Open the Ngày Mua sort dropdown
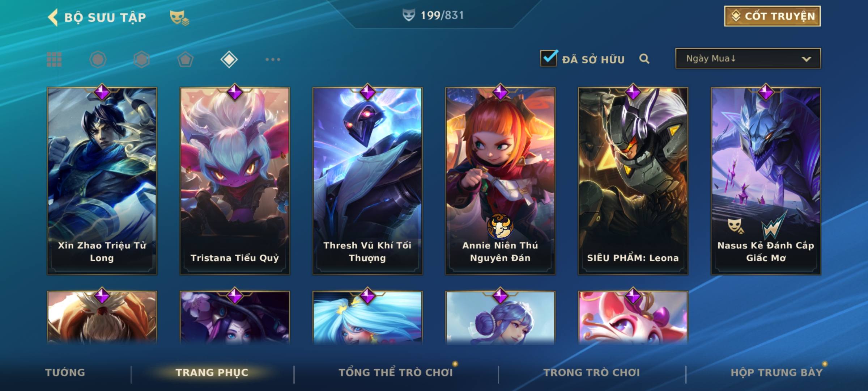Image resolution: width=868 pixels, height=391 pixels. (748, 58)
